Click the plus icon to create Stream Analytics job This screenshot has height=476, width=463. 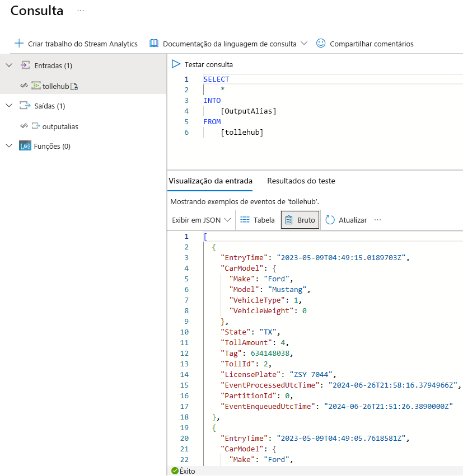[19, 44]
